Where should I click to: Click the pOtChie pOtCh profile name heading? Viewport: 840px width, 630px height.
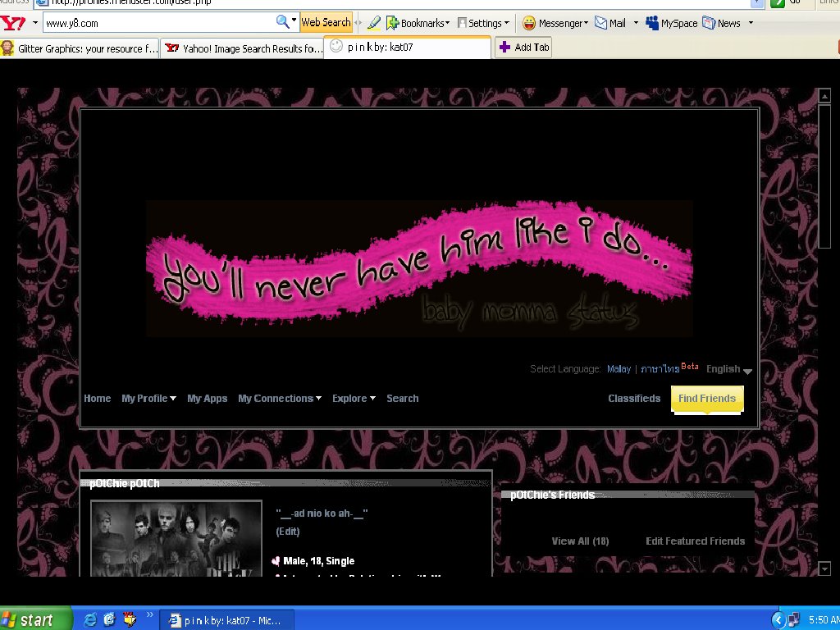[x=125, y=483]
